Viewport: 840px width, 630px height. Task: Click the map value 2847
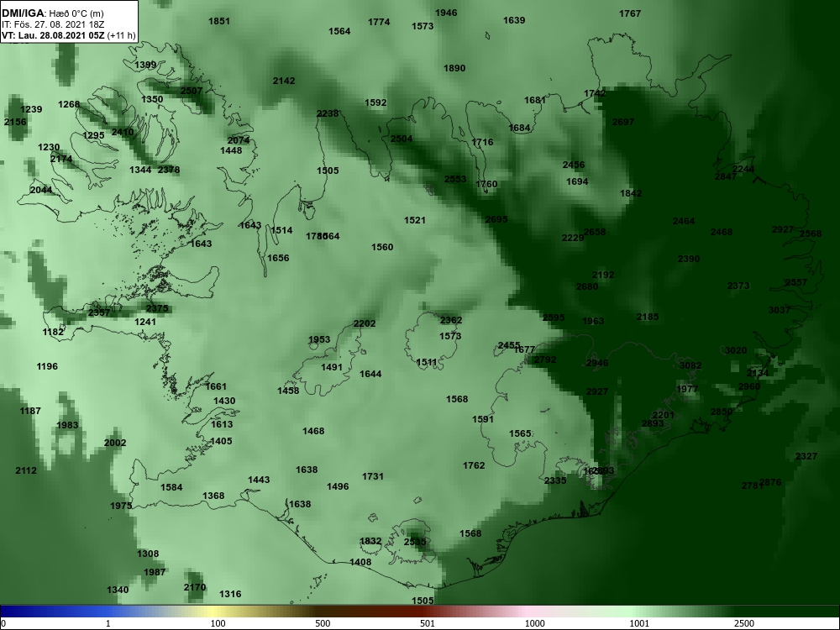pos(726,176)
